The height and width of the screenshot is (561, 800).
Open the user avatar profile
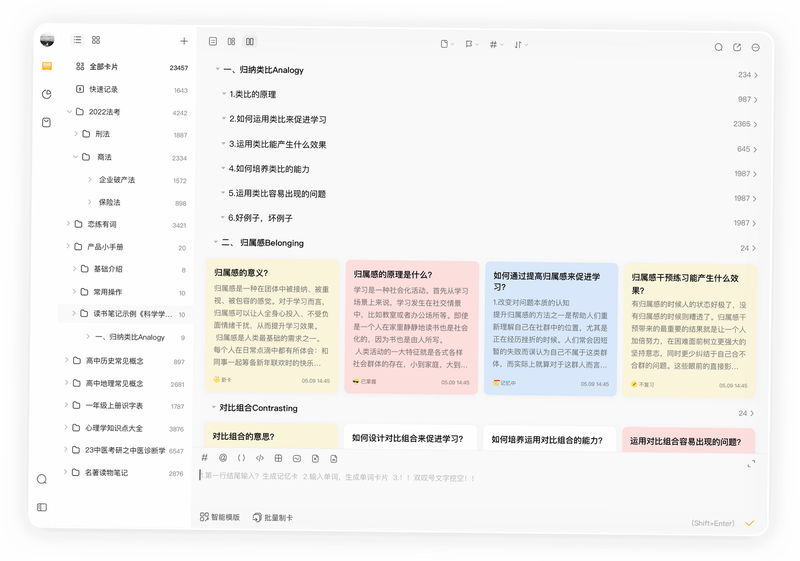pos(47,40)
